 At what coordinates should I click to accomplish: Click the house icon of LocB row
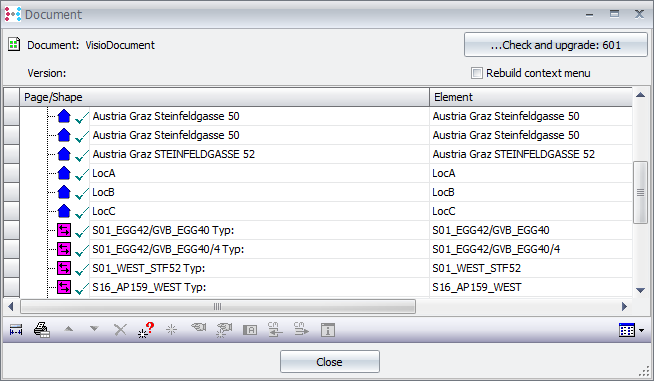click(x=64, y=192)
